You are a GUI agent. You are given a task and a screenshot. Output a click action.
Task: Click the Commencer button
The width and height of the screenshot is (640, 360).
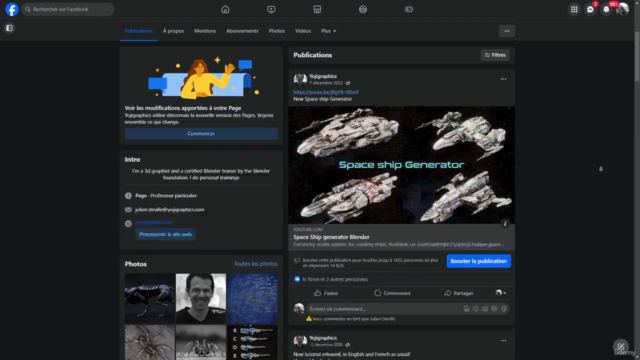tap(201, 133)
